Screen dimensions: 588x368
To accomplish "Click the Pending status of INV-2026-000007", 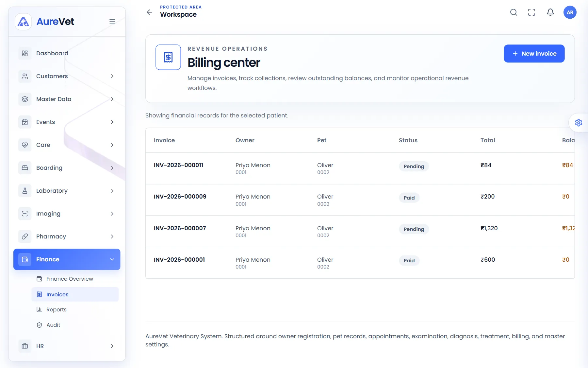I will click(x=414, y=229).
